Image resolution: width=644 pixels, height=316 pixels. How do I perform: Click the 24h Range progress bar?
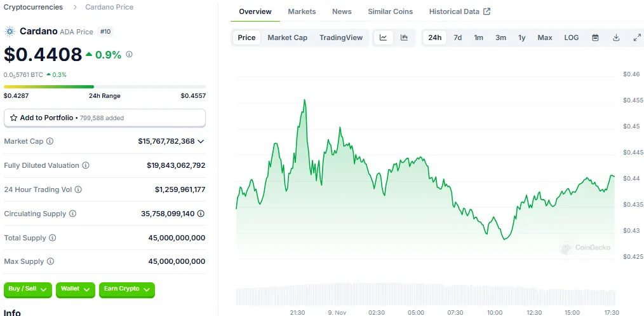[x=105, y=86]
